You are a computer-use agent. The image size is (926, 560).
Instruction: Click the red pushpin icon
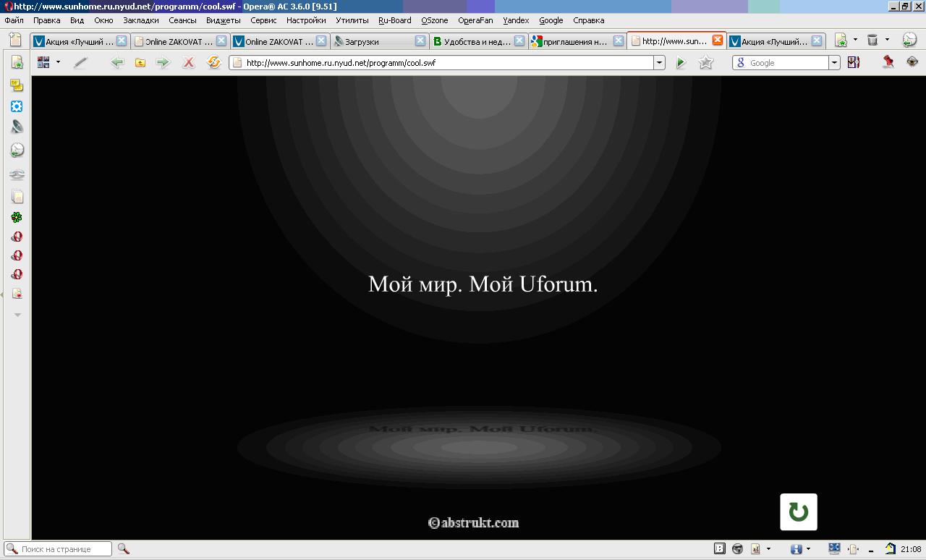click(x=888, y=62)
